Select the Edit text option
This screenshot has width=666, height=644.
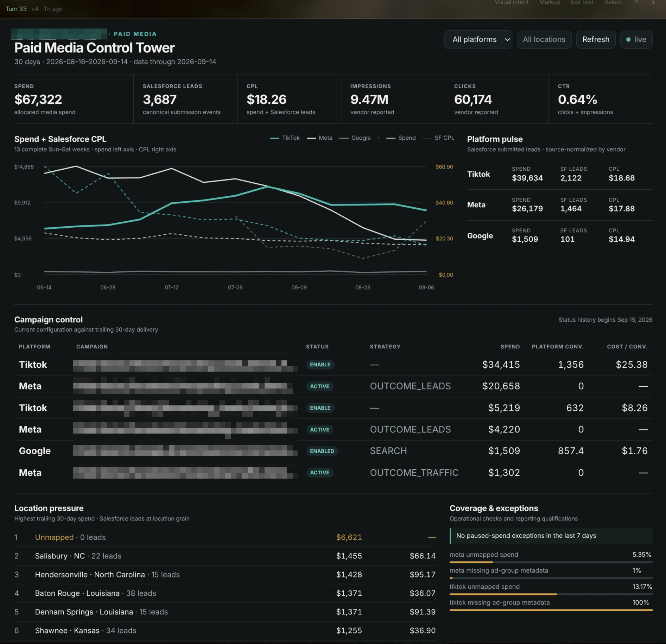[582, 2]
